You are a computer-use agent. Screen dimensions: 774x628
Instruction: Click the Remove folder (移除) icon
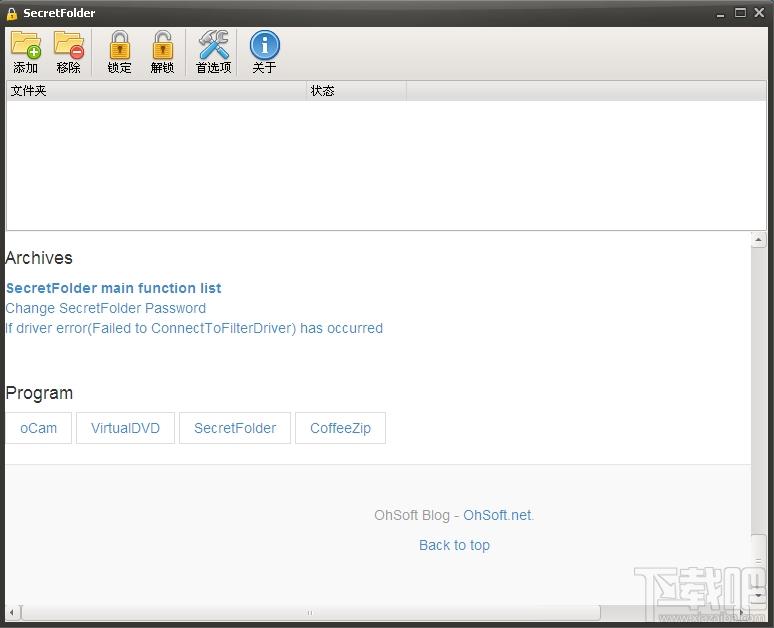69,52
